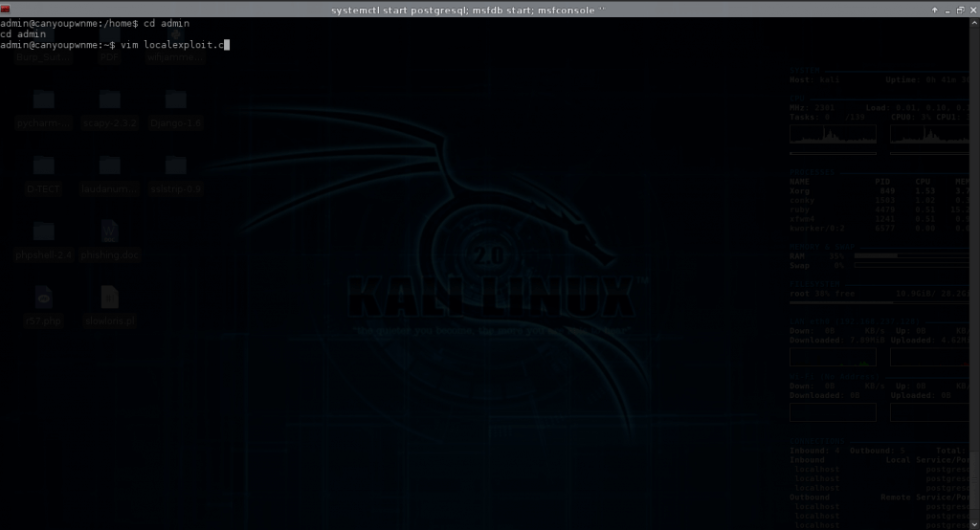Select the r57.php file icon
The width and height of the screenshot is (980, 530).
[44, 297]
